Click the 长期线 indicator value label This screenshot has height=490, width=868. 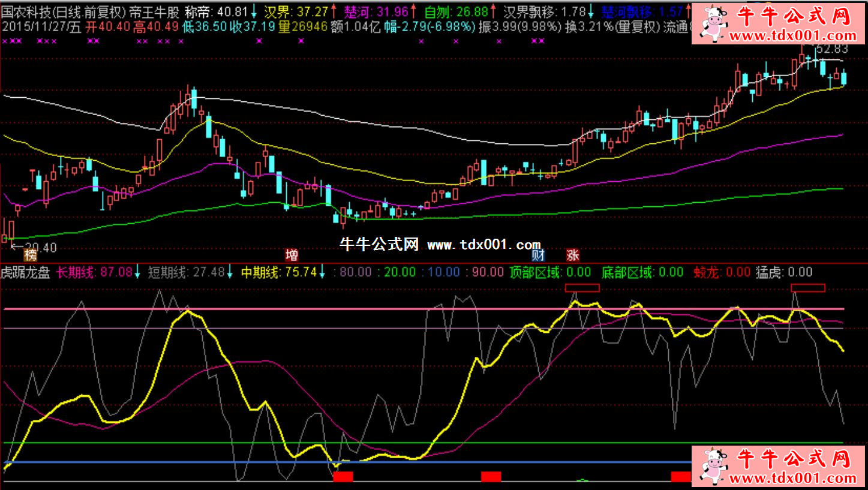[x=95, y=272]
